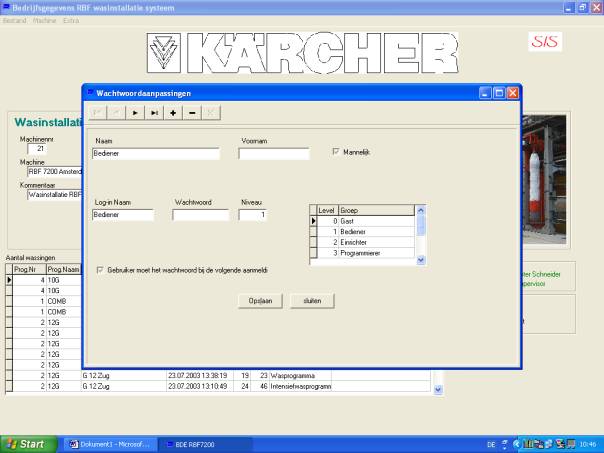Expand hidden tray icons chevron
This screenshot has width=604, height=453.
[x=517, y=444]
